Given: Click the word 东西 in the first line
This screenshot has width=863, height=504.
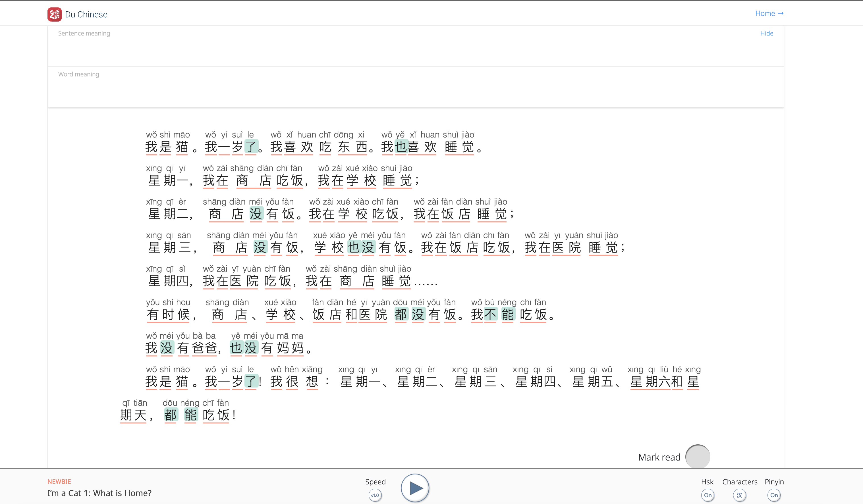Looking at the screenshot, I should click(353, 147).
